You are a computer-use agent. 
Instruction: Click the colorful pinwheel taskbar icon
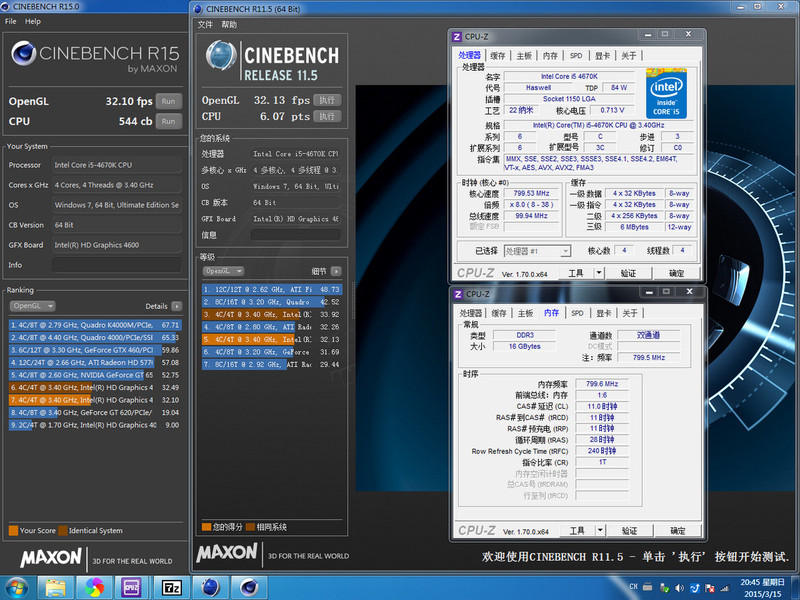tap(94, 586)
